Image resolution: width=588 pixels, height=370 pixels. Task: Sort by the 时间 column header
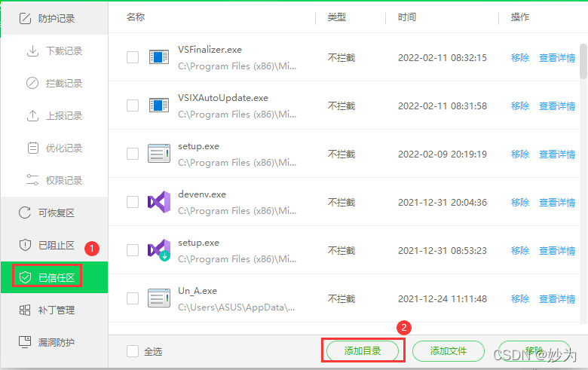[x=406, y=17]
